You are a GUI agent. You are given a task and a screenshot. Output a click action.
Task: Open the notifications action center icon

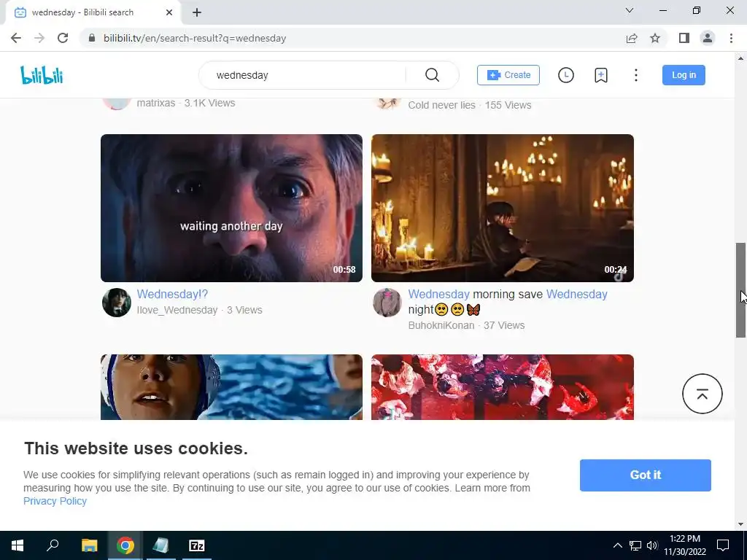723,545
